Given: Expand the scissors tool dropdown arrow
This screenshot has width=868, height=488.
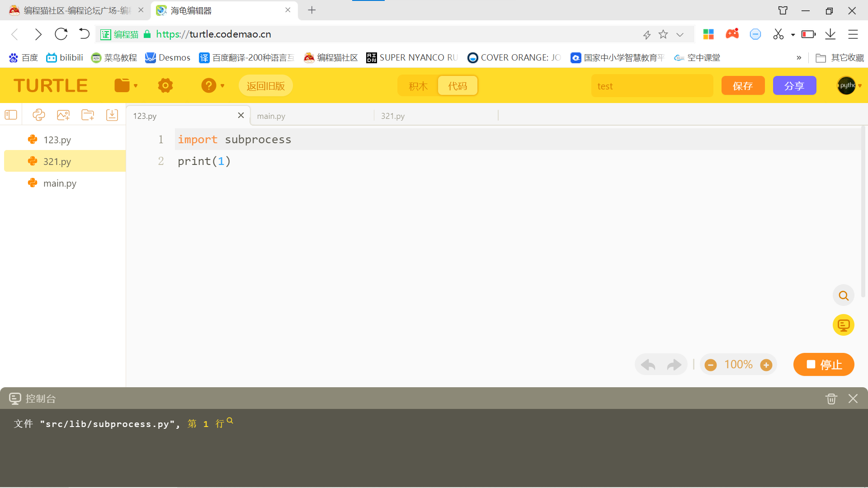Looking at the screenshot, I should [x=793, y=35].
